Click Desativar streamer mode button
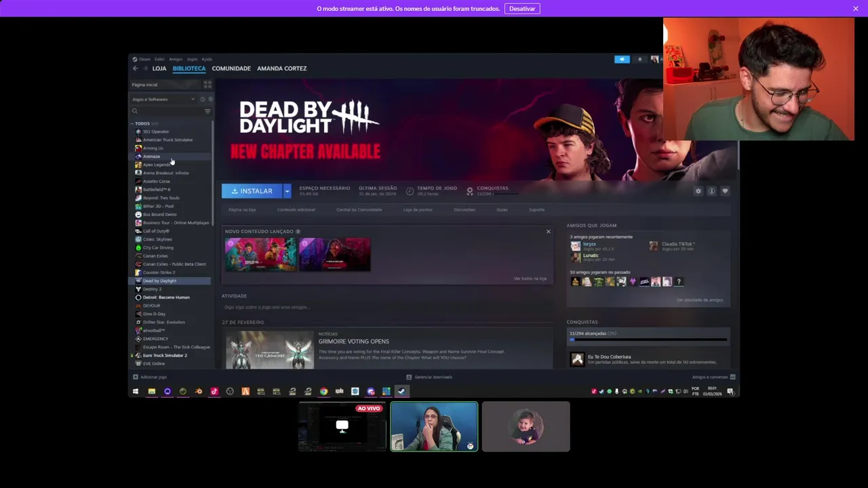This screenshot has height=488, width=868. [x=522, y=9]
